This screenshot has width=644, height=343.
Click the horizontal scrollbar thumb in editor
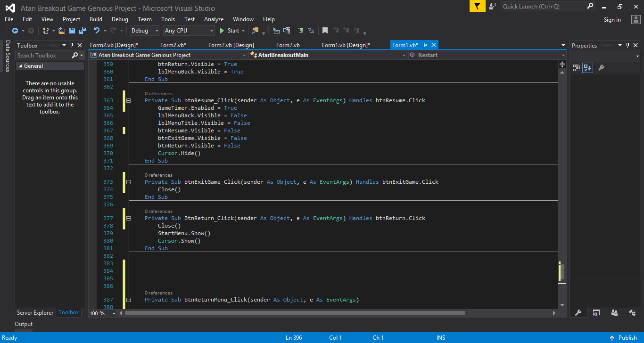[295, 313]
